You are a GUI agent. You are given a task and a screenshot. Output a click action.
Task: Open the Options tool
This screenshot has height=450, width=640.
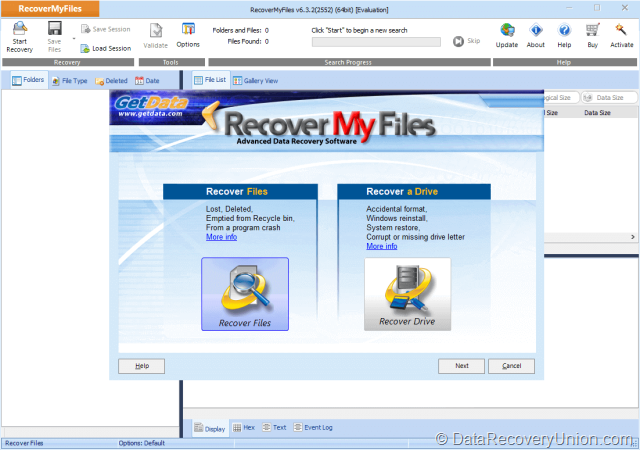[188, 35]
